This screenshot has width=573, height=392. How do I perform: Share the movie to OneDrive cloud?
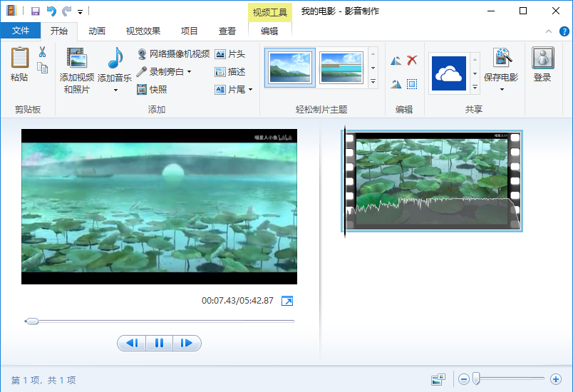pyautogui.click(x=449, y=73)
